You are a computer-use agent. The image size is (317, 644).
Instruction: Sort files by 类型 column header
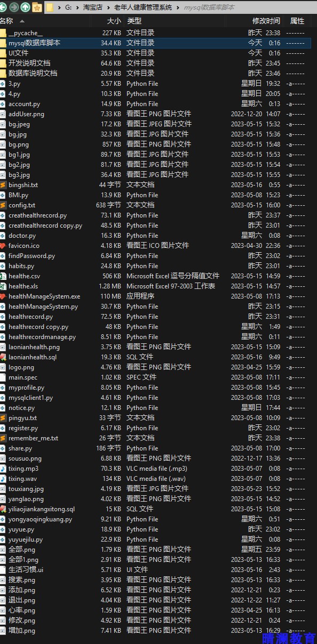click(134, 21)
